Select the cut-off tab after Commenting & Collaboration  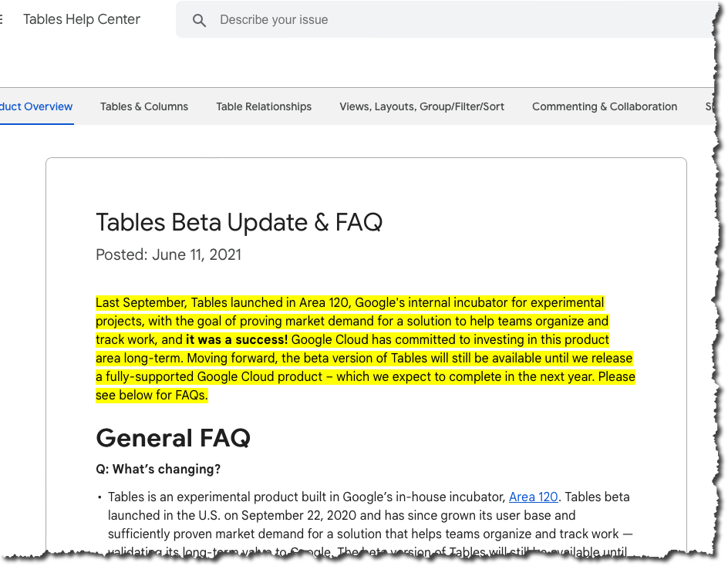pos(709,107)
